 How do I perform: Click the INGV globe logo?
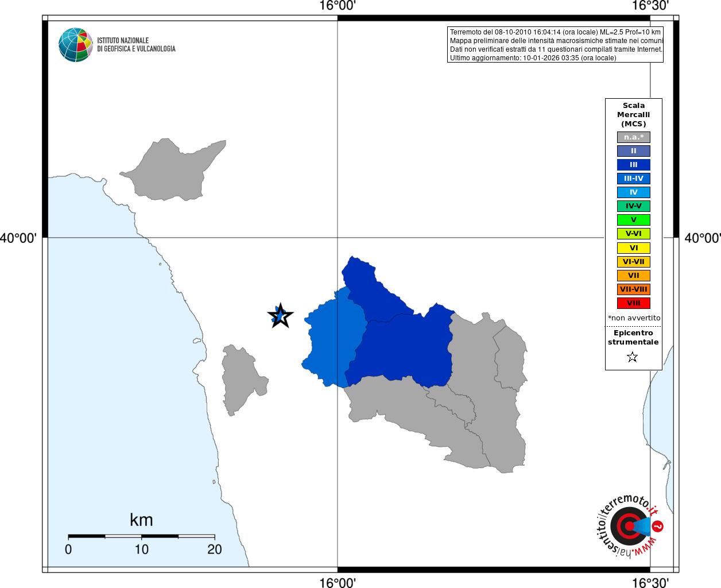pyautogui.click(x=76, y=45)
